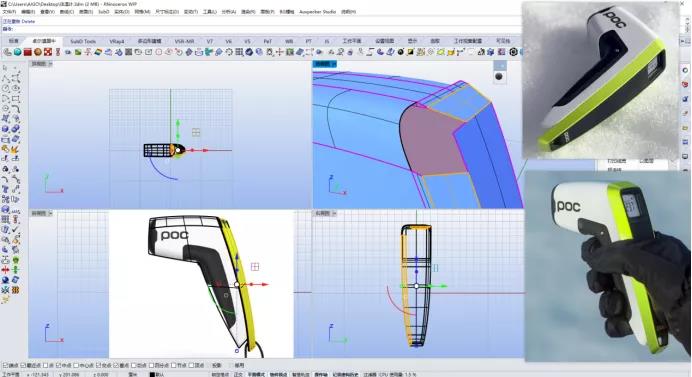Toggle 智慧轨迹 (SmartTrack) in status bar
This screenshot has height=377, width=692.
pos(301,374)
